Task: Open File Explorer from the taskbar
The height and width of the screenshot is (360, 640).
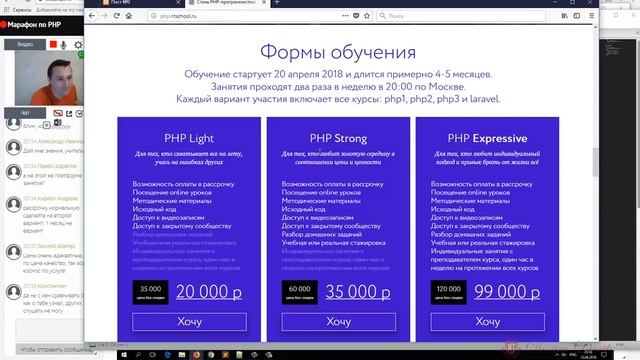Action: [x=182, y=355]
